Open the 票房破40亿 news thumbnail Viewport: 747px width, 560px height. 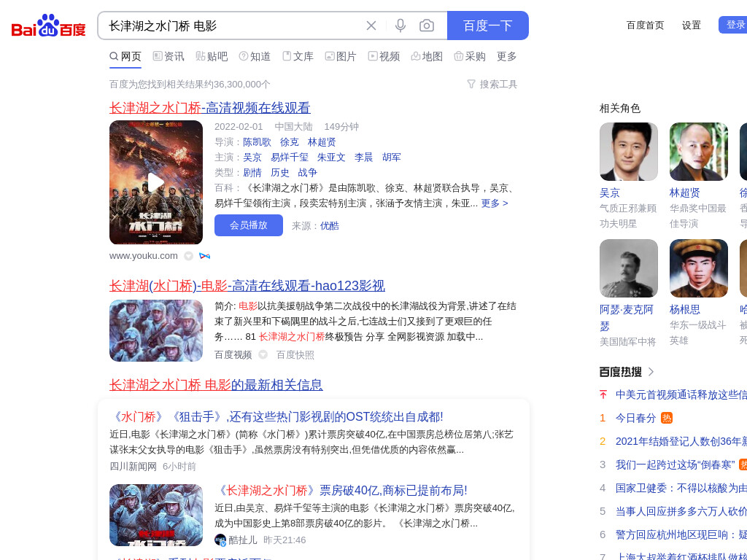point(156,516)
